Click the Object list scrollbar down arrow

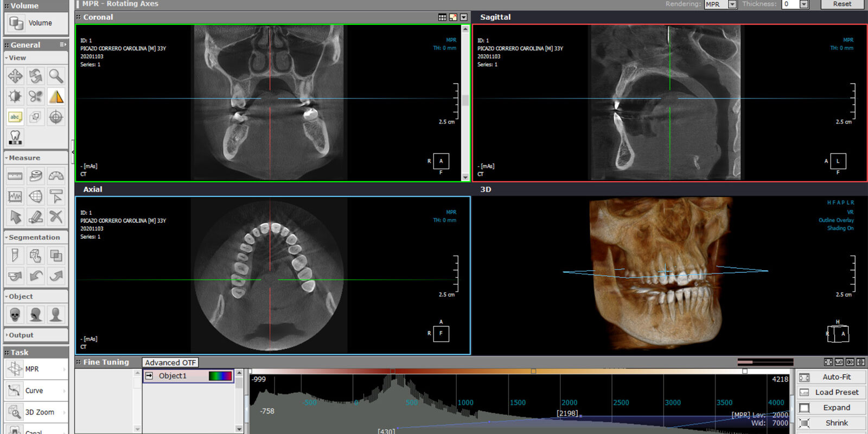point(239,429)
